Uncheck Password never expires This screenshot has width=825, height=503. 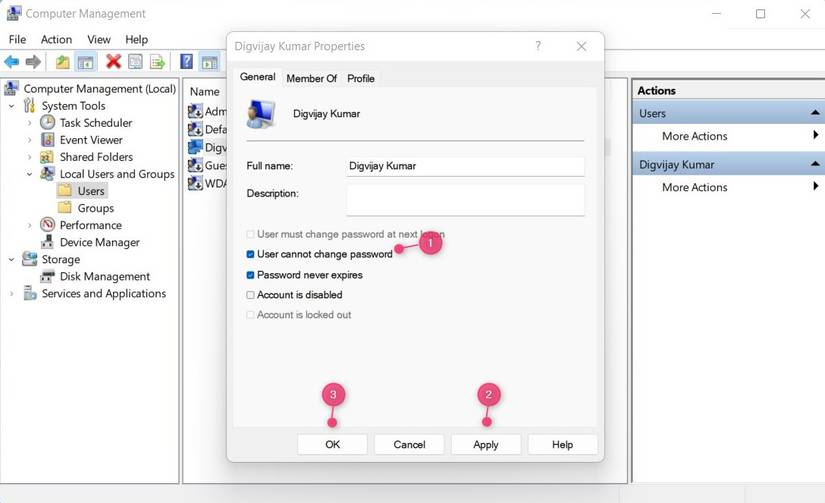[x=250, y=275]
